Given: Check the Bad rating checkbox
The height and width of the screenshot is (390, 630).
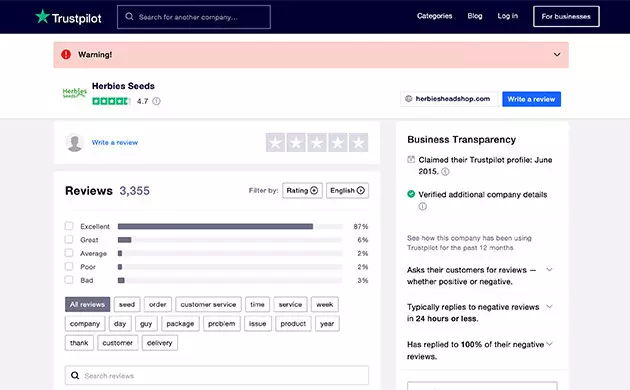Looking at the screenshot, I should click(69, 280).
